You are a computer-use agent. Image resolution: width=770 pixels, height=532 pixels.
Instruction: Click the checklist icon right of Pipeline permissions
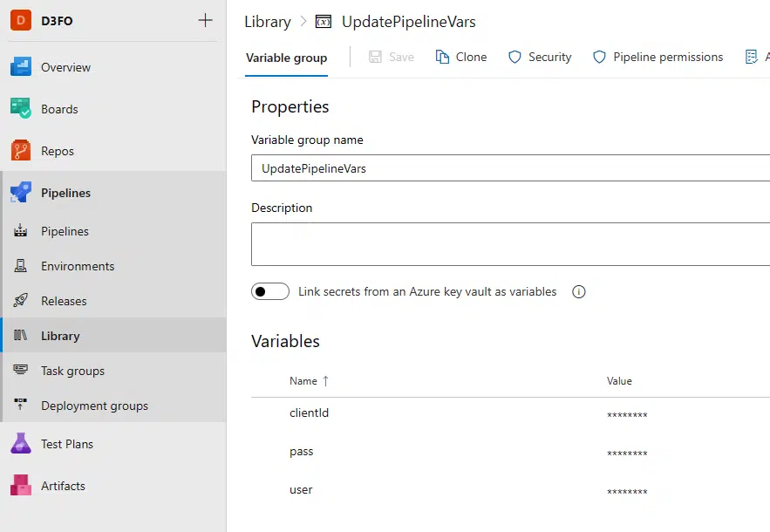(752, 57)
